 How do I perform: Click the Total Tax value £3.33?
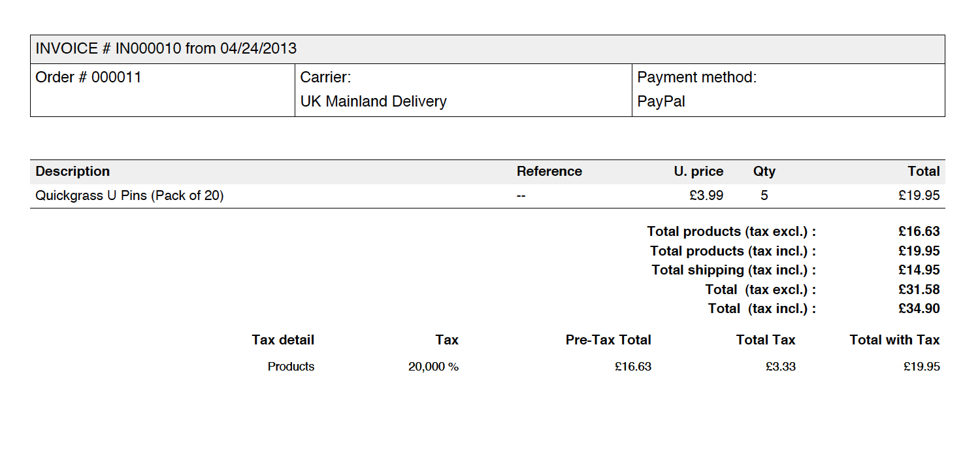pyautogui.click(x=781, y=367)
